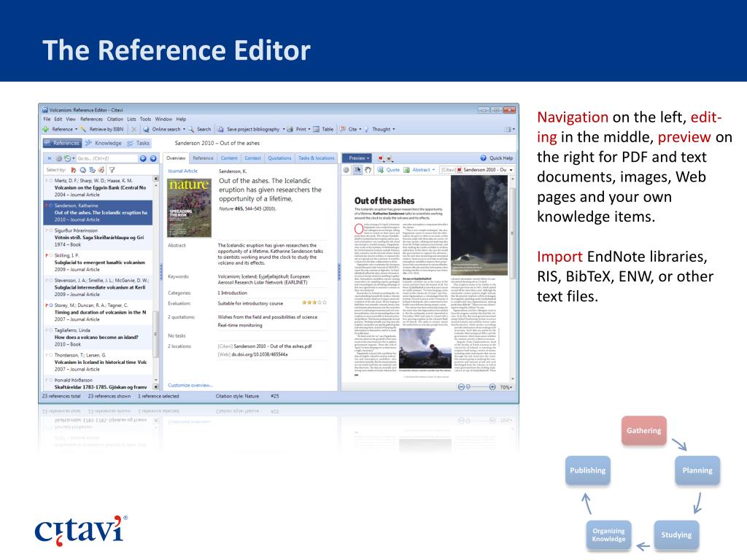Go back with blue left arrow

coord(143,158)
